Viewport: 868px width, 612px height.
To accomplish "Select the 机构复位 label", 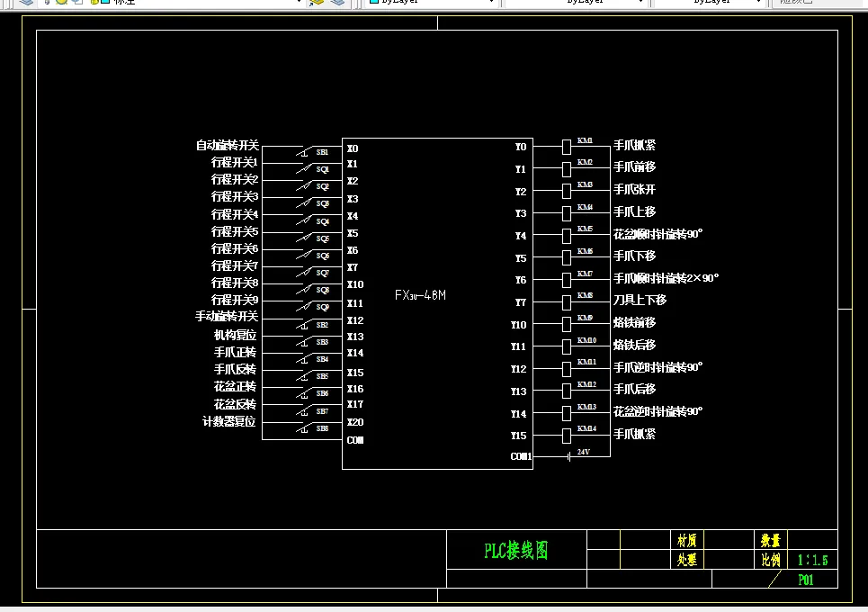I will pyautogui.click(x=236, y=335).
